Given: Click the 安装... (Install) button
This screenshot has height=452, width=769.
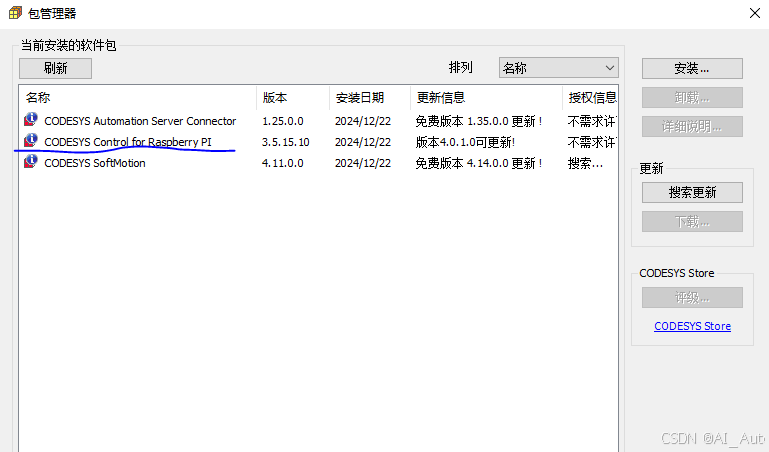Looking at the screenshot, I should (692, 68).
